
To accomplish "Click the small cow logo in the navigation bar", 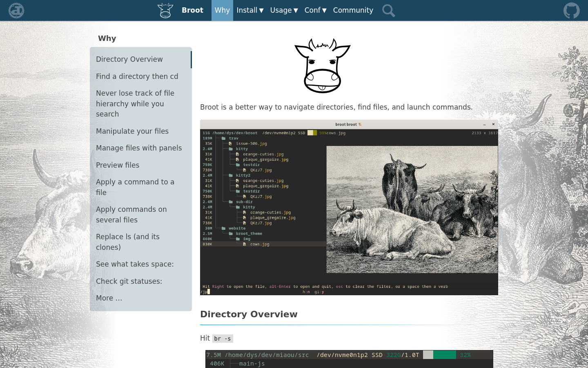I will (165, 11).
